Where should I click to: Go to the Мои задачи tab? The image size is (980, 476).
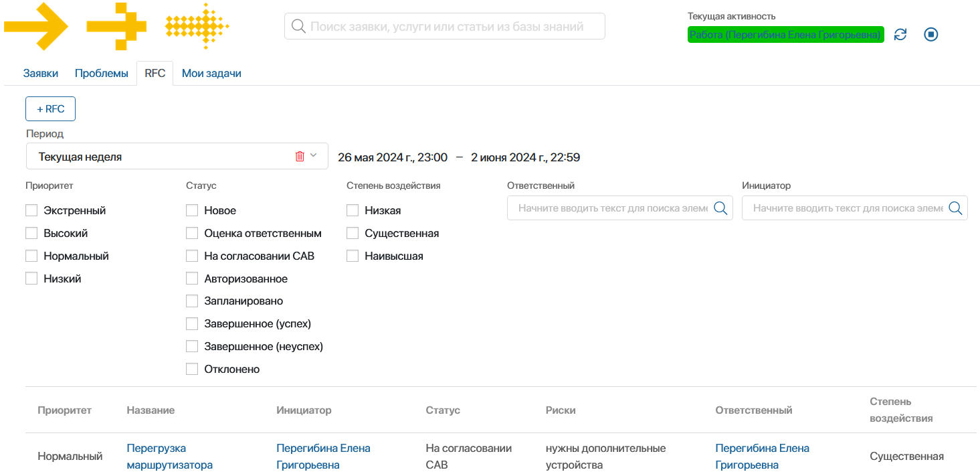click(x=211, y=74)
